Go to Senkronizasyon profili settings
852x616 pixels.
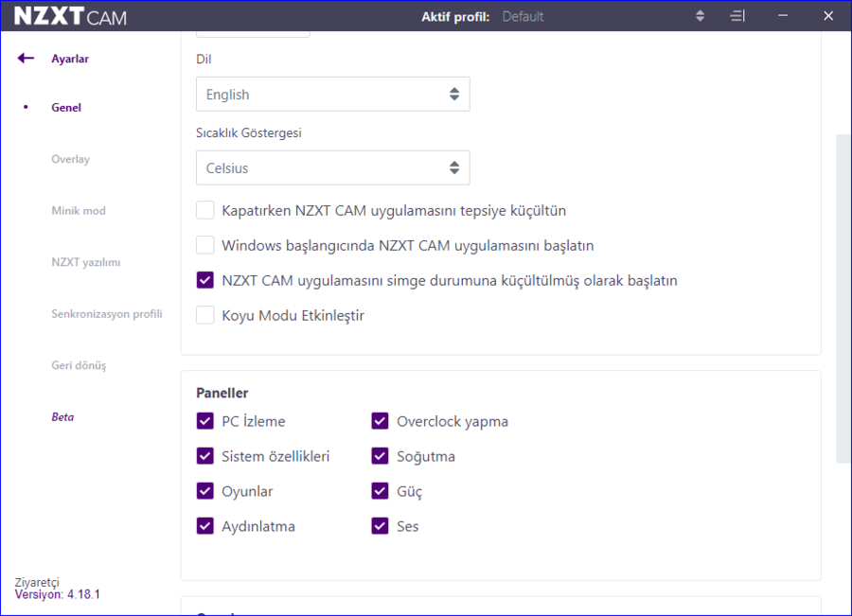click(x=107, y=313)
